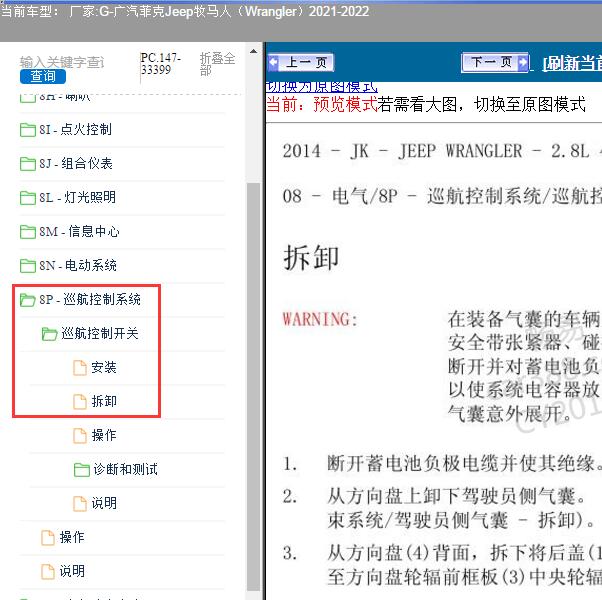Expand the 8L - 灯光照明 tree item
Viewport: 602px width, 600px height.
pos(77,198)
